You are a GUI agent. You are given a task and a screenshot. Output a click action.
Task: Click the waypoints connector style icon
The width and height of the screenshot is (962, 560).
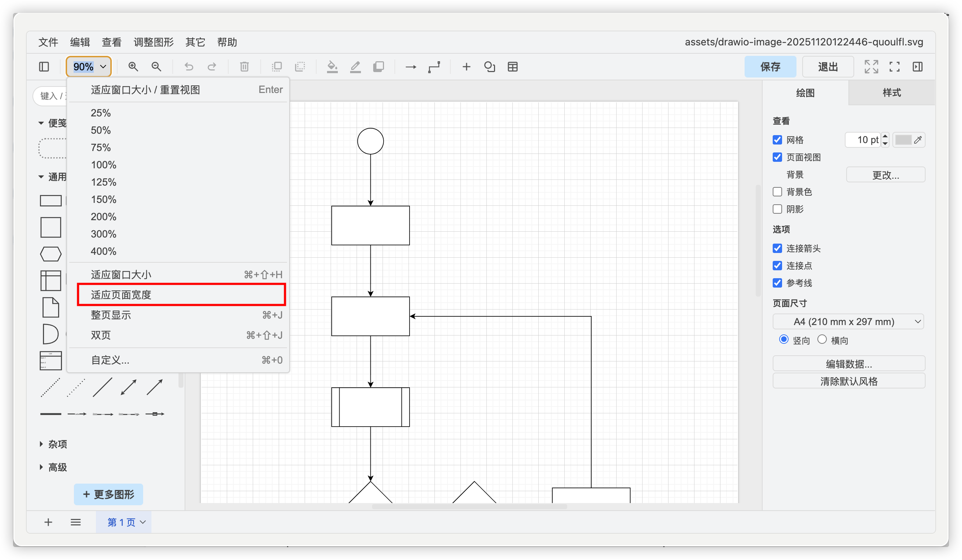[x=434, y=67]
